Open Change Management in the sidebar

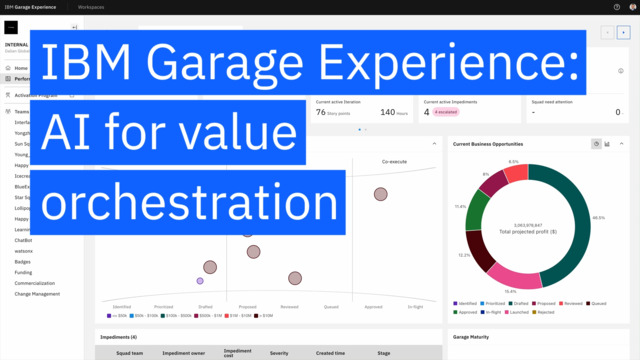37,294
